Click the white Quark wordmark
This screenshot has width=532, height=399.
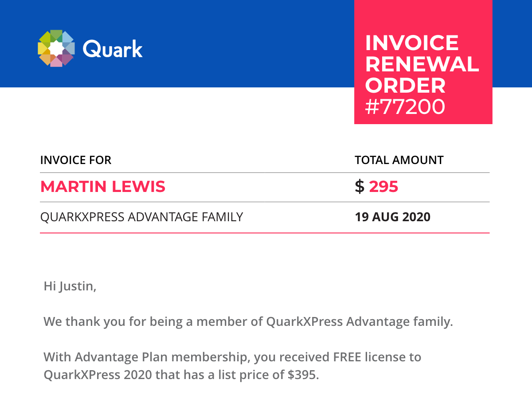[113, 49]
